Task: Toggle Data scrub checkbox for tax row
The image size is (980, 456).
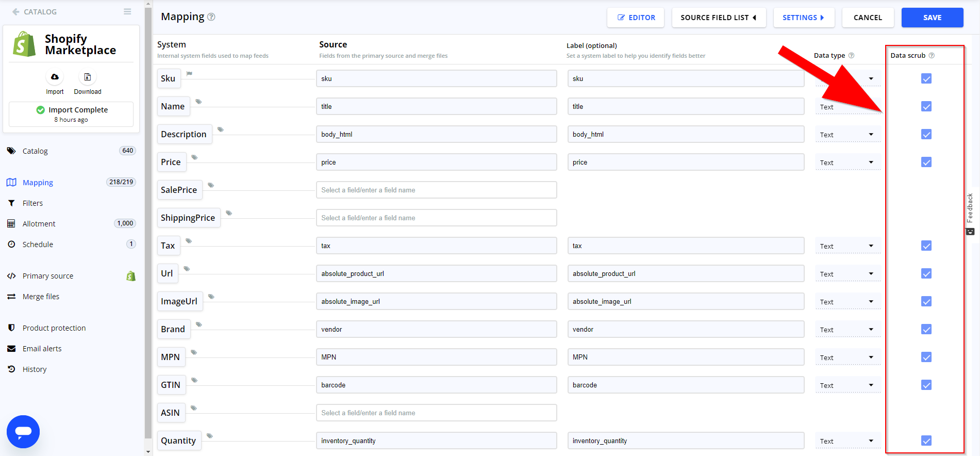Action: 926,246
